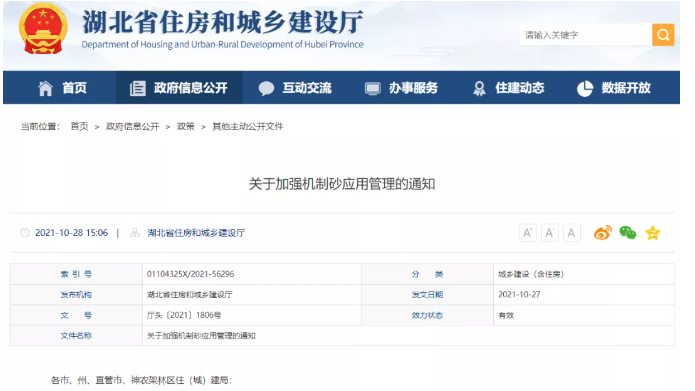
Task: Click the 其他主动公开文件 breadcrumb link
Action: tap(247, 126)
